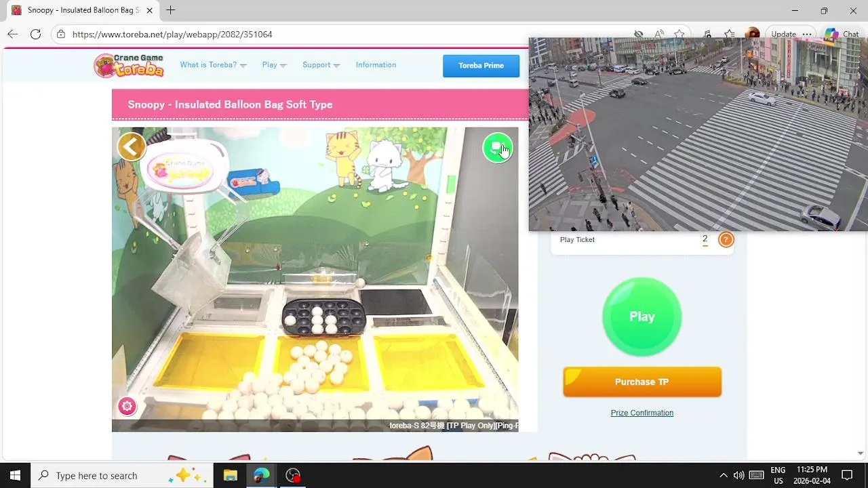
Task: Click the address bar URL
Action: [x=172, y=34]
